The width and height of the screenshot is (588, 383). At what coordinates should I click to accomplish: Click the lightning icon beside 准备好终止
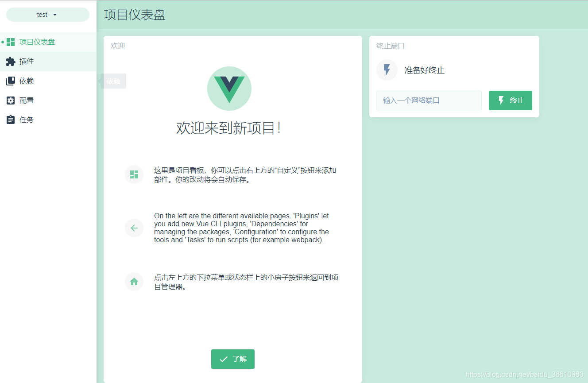click(x=387, y=70)
